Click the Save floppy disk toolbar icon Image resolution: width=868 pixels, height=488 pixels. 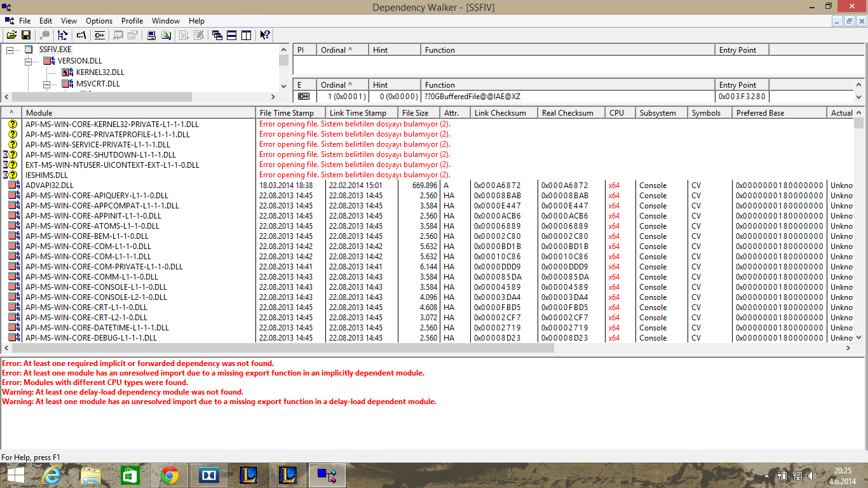point(26,36)
